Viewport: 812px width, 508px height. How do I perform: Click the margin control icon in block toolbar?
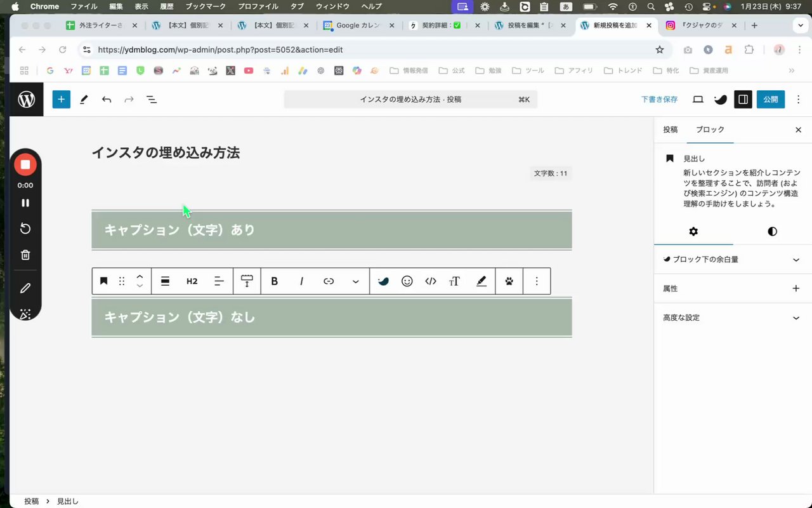pyautogui.click(x=247, y=281)
